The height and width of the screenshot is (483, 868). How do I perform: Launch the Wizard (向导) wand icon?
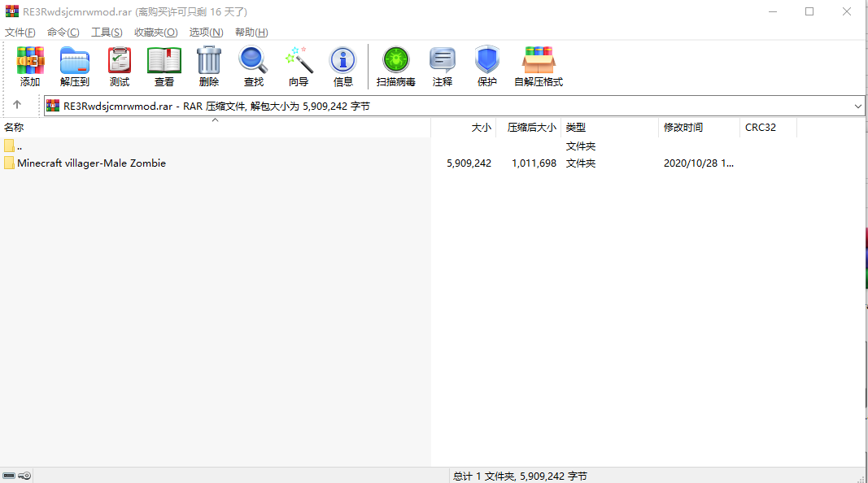(x=299, y=60)
